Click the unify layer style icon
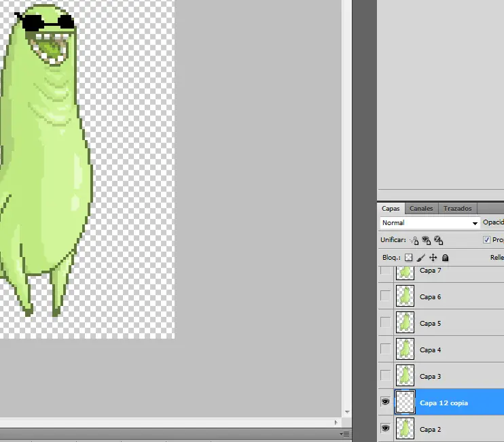This screenshot has width=504, height=442. 438,240
